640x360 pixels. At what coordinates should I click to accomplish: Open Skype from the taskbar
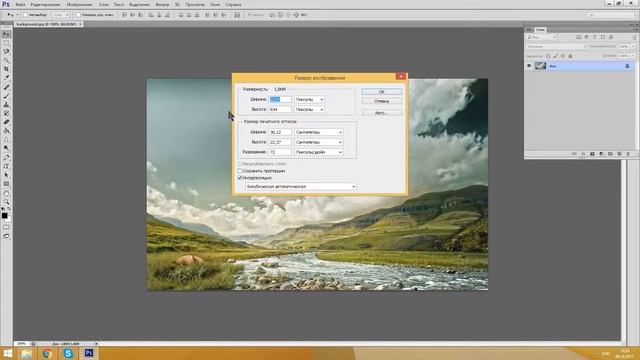[68, 353]
